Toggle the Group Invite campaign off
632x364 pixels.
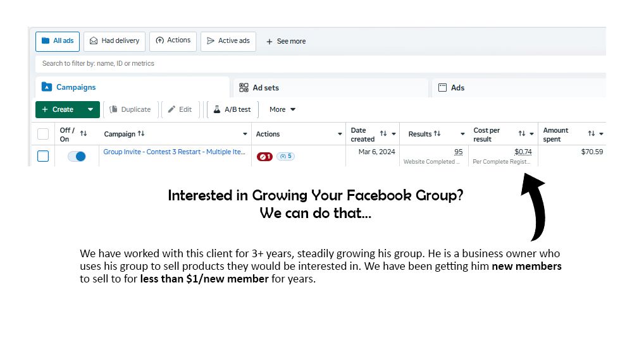(x=77, y=156)
